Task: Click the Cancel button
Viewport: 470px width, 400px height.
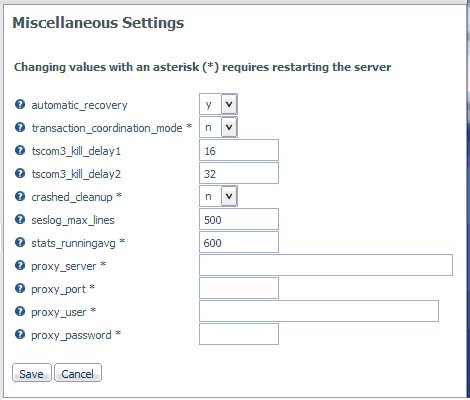Action: [78, 373]
